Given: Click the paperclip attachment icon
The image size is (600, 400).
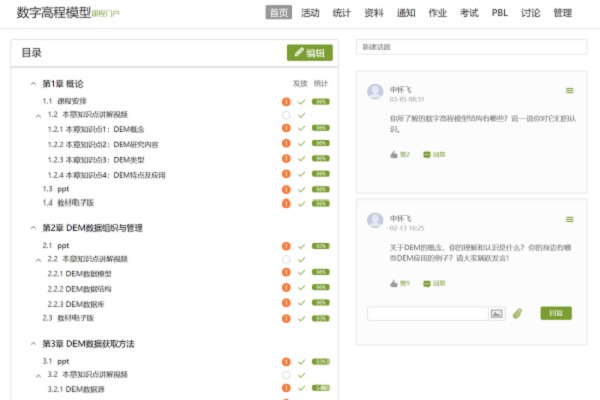Looking at the screenshot, I should coord(518,313).
